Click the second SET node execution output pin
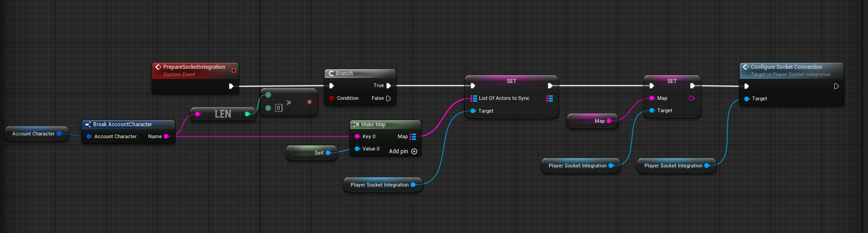 [x=693, y=85]
